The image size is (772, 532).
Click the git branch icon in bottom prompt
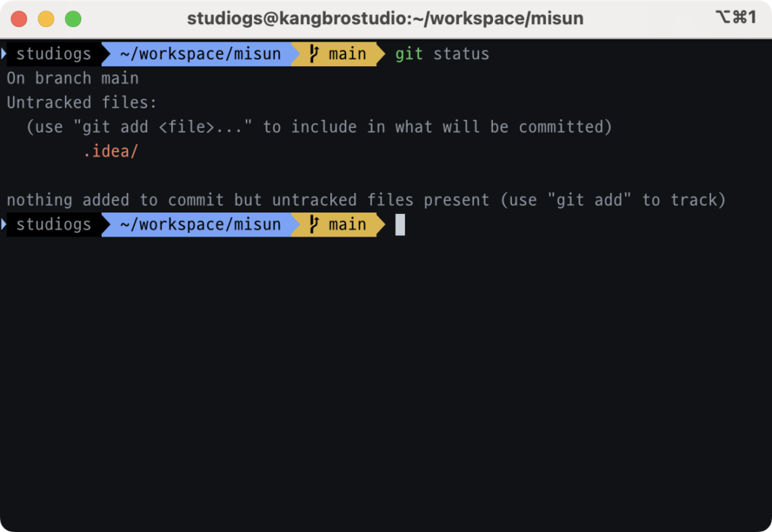coord(314,225)
